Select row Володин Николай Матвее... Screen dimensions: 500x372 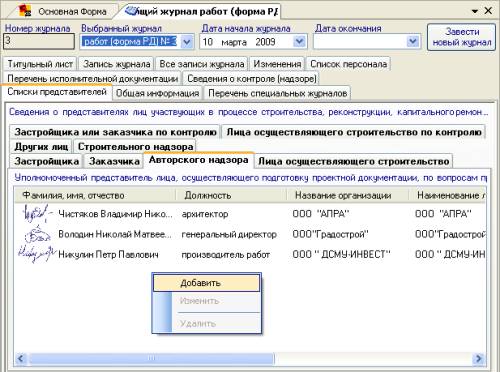click(250, 234)
